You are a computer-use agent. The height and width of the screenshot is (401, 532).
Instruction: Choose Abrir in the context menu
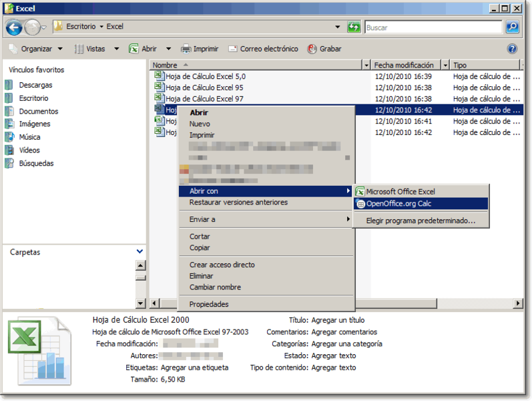coord(266,112)
